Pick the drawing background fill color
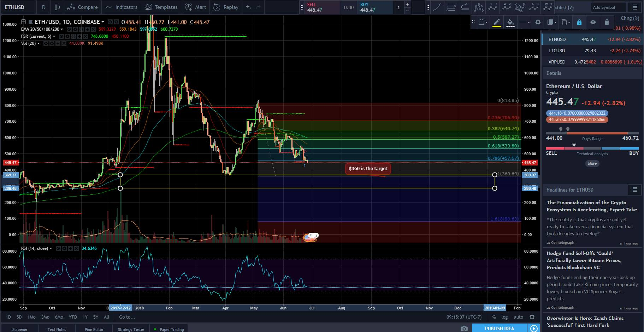The width and height of the screenshot is (644, 332). (510, 22)
